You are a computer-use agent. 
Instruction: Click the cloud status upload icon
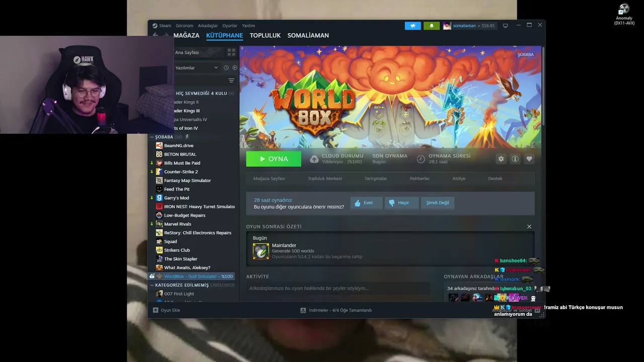point(314,159)
